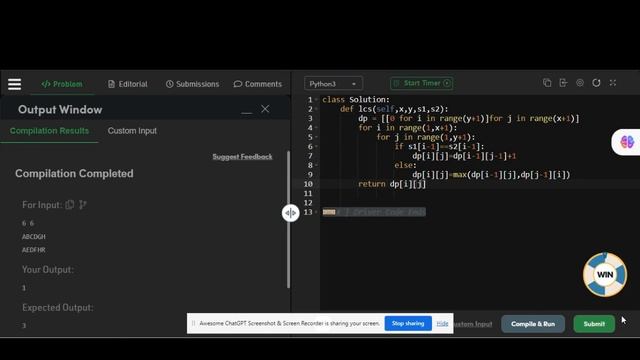Click the reset code icon
The image size is (640, 360).
[x=596, y=83]
